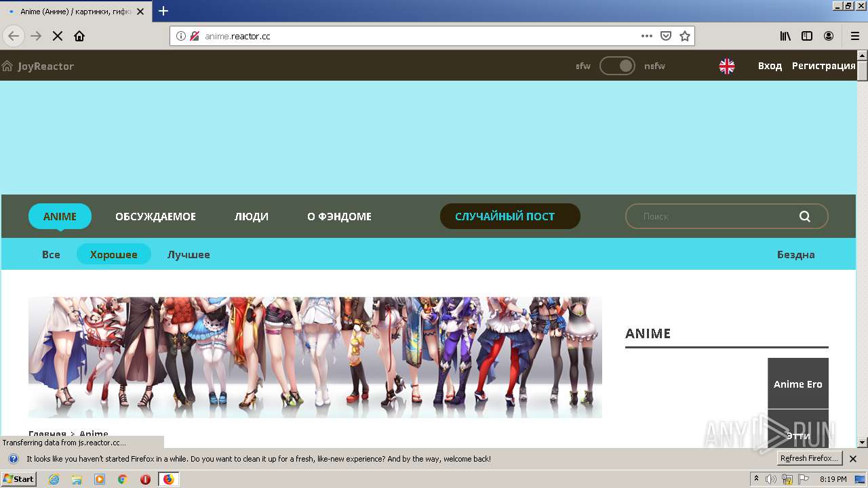
Task: Select the Все filter
Action: point(51,254)
